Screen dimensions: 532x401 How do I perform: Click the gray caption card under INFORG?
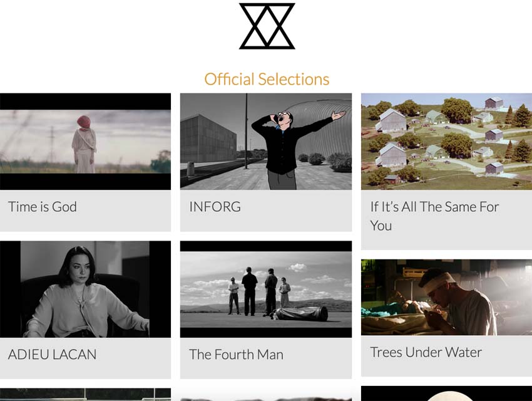click(x=266, y=211)
